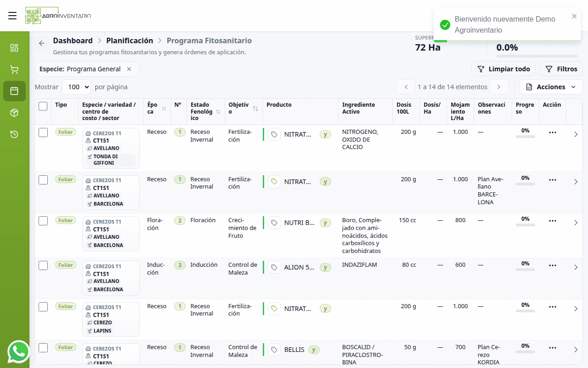Viewport: 588px width, 368px height.
Task: Click the tag icon beside NUTRI B product
Action: (274, 223)
